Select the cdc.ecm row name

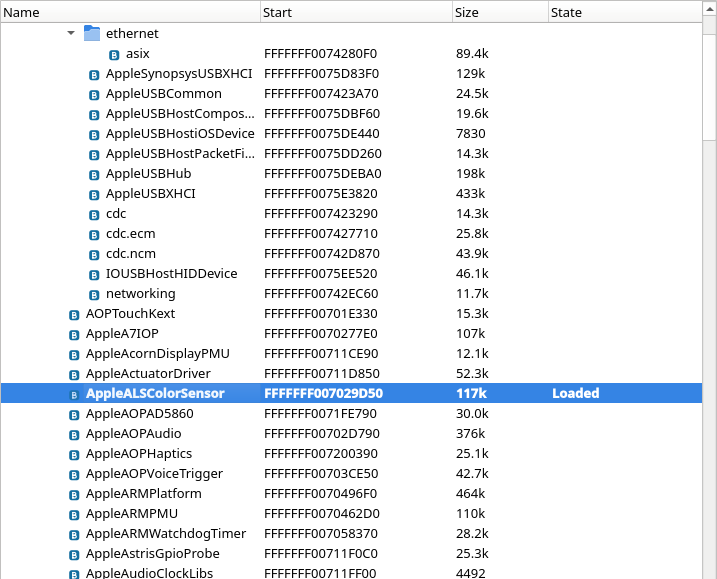[x=131, y=233]
